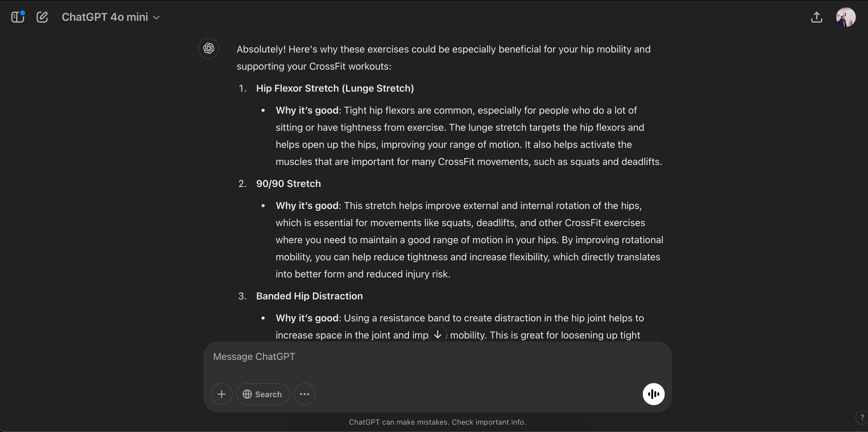Jump to bottom with the down-arrow button
868x432 pixels.
point(437,334)
